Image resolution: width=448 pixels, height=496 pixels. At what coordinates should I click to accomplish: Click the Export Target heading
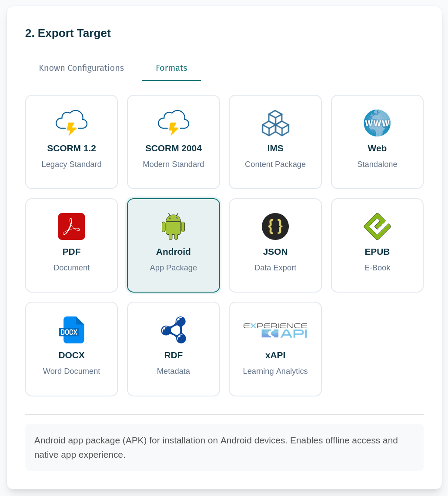(68, 33)
